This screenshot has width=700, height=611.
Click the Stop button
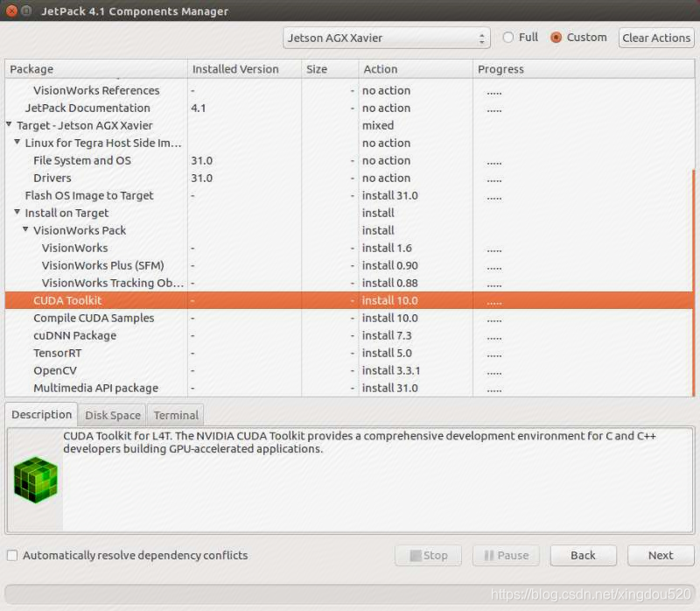428,555
